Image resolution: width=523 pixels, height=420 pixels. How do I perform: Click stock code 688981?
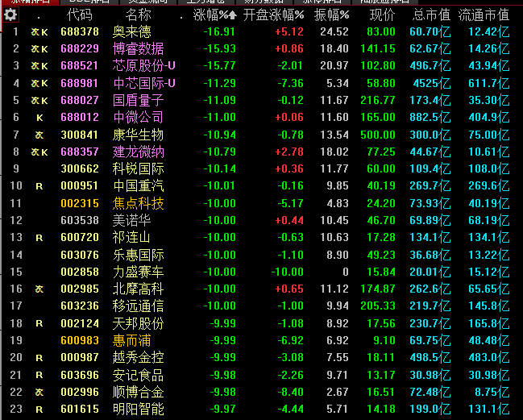[80, 83]
